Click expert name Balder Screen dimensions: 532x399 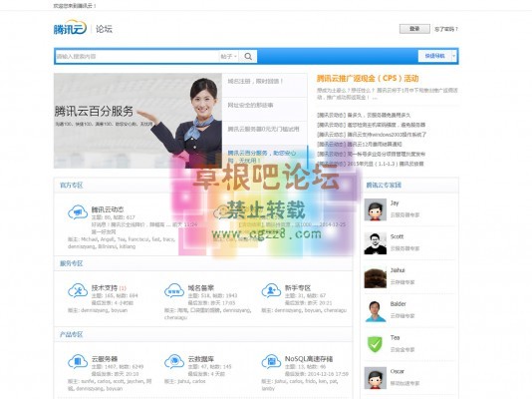click(398, 303)
